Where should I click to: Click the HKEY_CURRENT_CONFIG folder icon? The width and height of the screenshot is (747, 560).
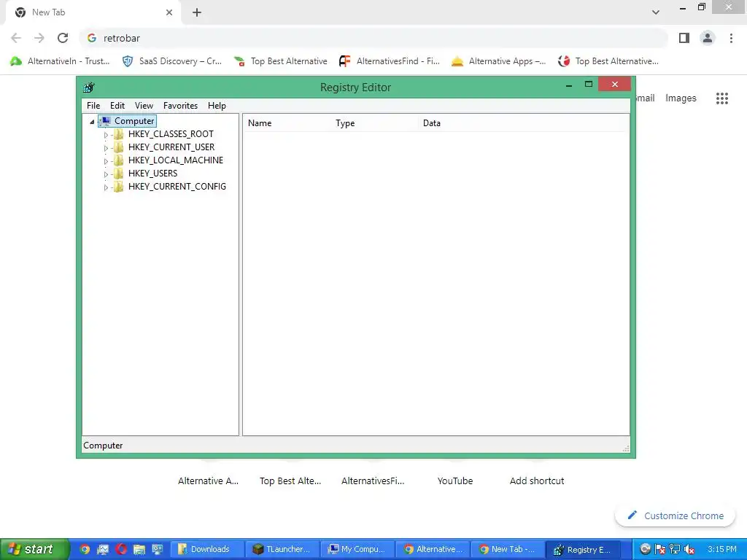pyautogui.click(x=119, y=187)
